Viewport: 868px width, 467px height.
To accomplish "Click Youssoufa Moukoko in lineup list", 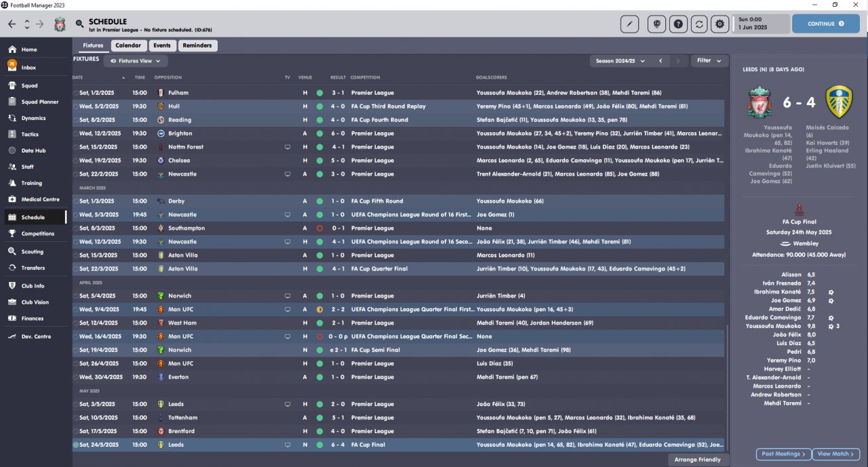I will point(772,326).
